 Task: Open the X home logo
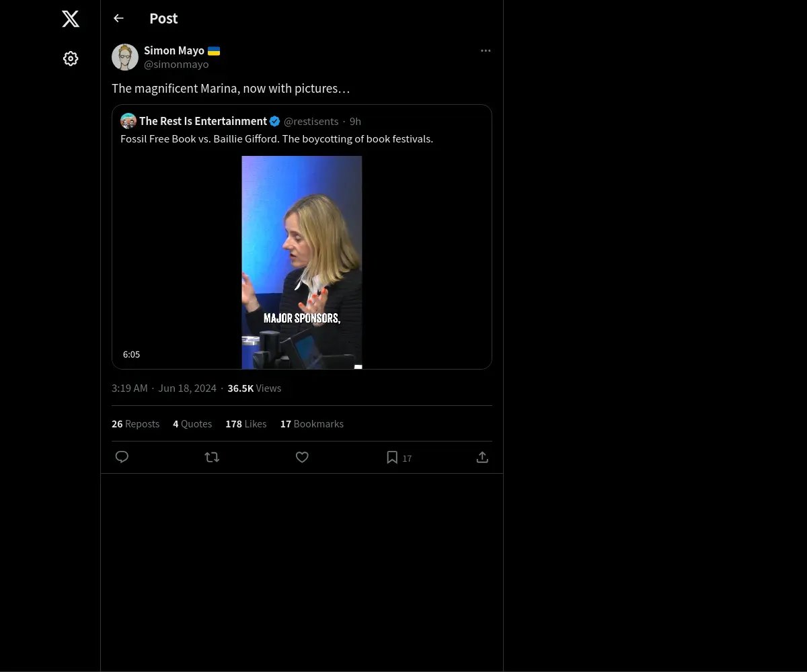[x=71, y=19]
